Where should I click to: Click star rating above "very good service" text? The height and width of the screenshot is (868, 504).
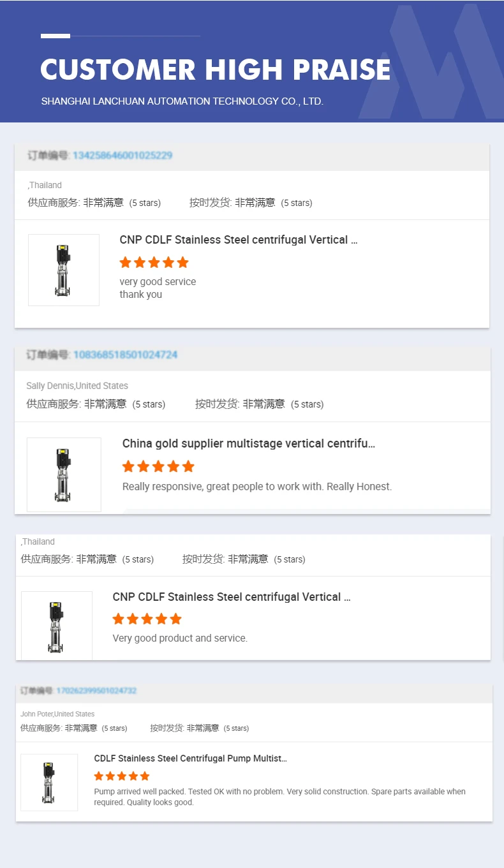154,262
